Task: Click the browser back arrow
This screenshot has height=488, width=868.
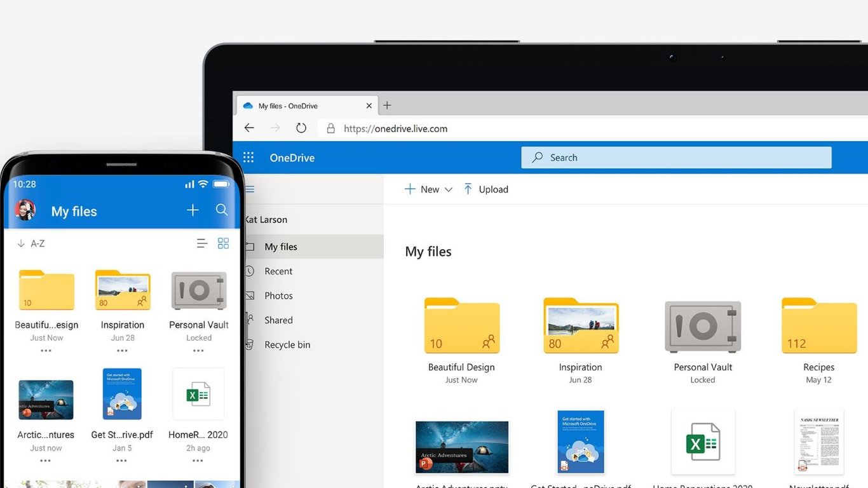Action: (249, 128)
